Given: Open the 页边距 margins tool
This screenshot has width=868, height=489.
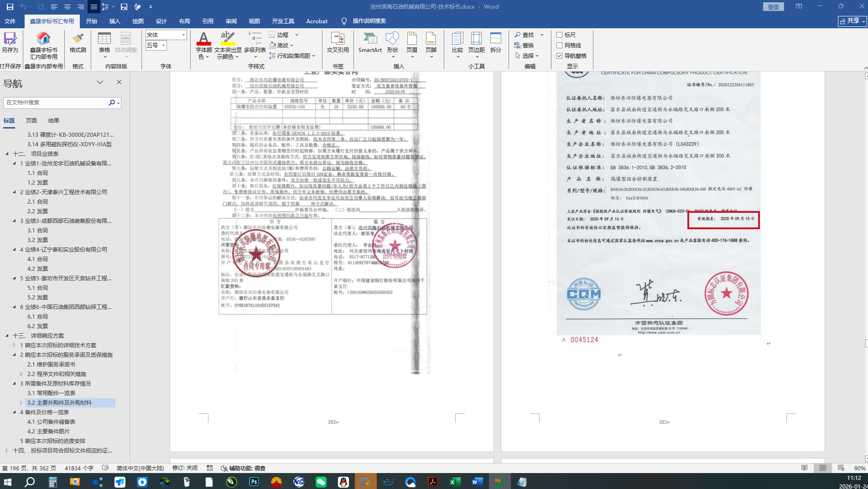Looking at the screenshot, I should pyautogui.click(x=476, y=45).
